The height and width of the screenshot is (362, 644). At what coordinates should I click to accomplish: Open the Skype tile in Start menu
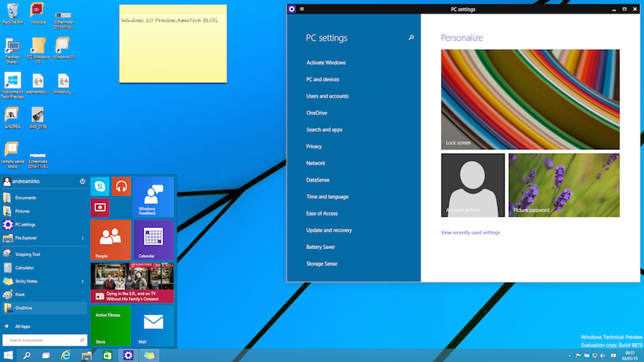pos(99,186)
